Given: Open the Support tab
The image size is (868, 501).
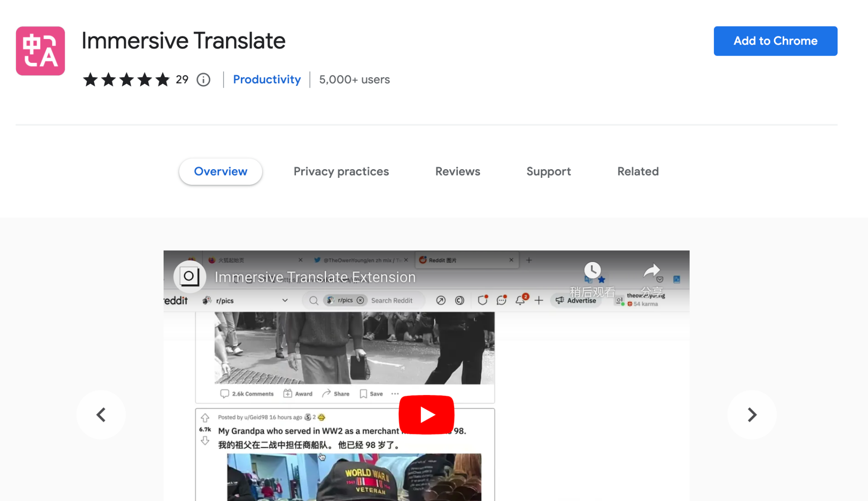Looking at the screenshot, I should point(549,171).
